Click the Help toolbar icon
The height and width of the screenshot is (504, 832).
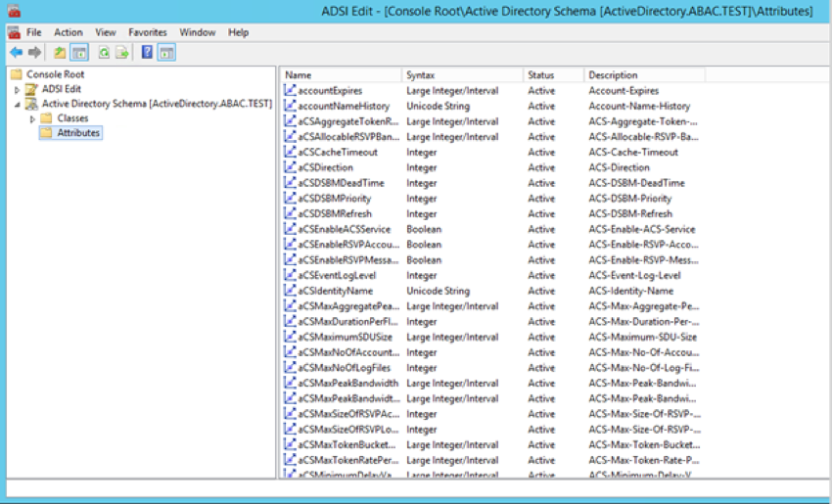click(147, 53)
